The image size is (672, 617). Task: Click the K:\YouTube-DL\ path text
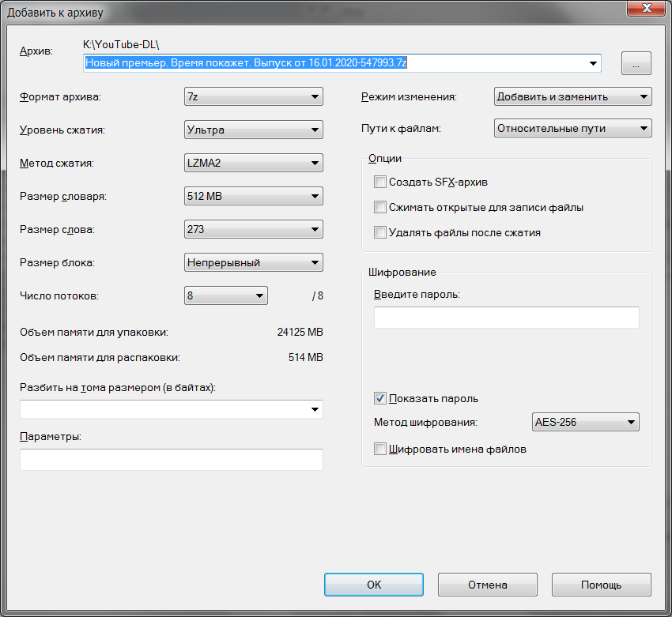[x=121, y=44]
